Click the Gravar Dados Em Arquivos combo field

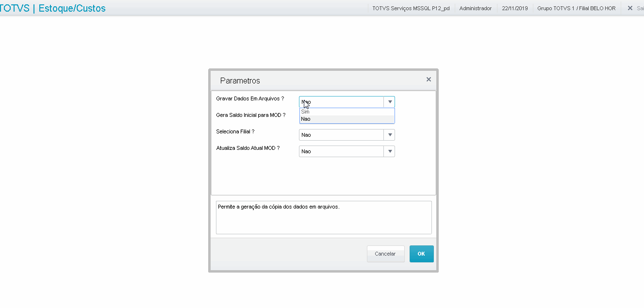pos(347,102)
